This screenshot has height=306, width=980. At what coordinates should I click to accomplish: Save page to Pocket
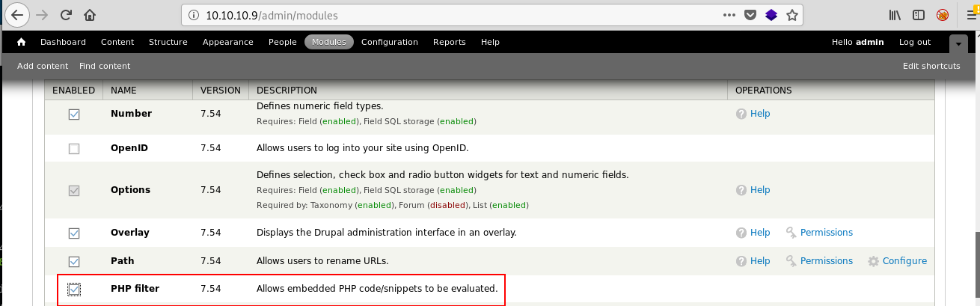(750, 14)
